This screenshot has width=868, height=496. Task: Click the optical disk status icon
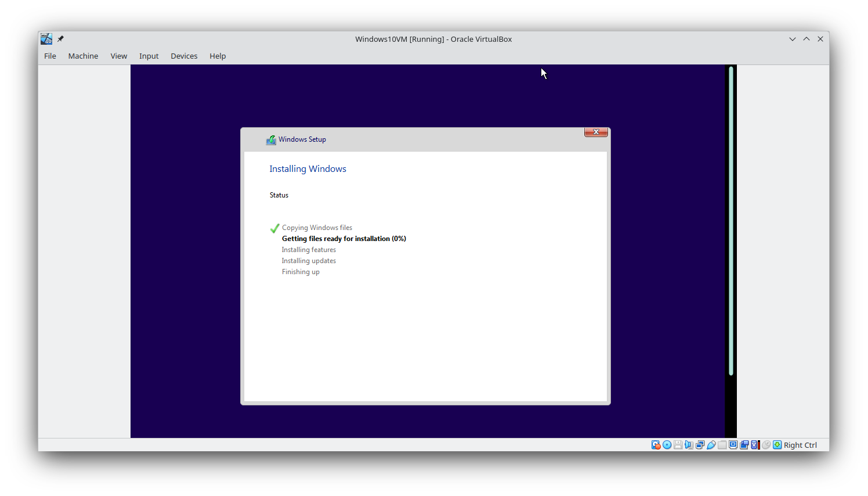point(667,445)
